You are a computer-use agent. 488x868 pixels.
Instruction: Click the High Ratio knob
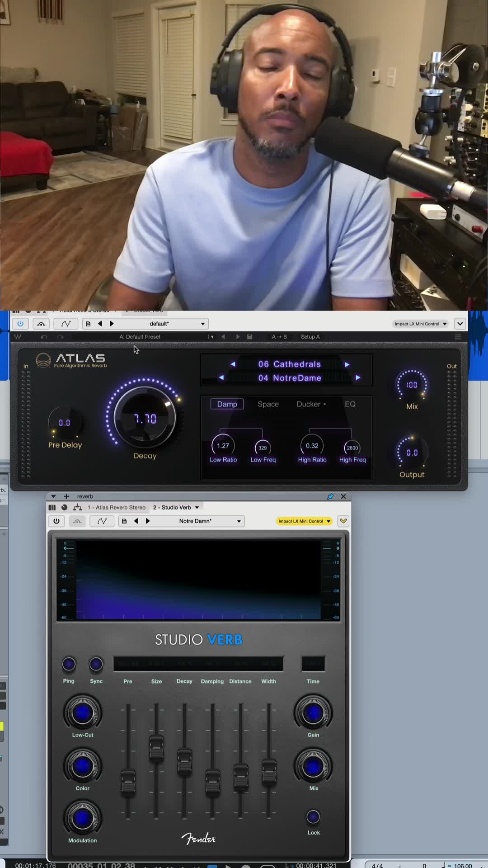coord(312,446)
